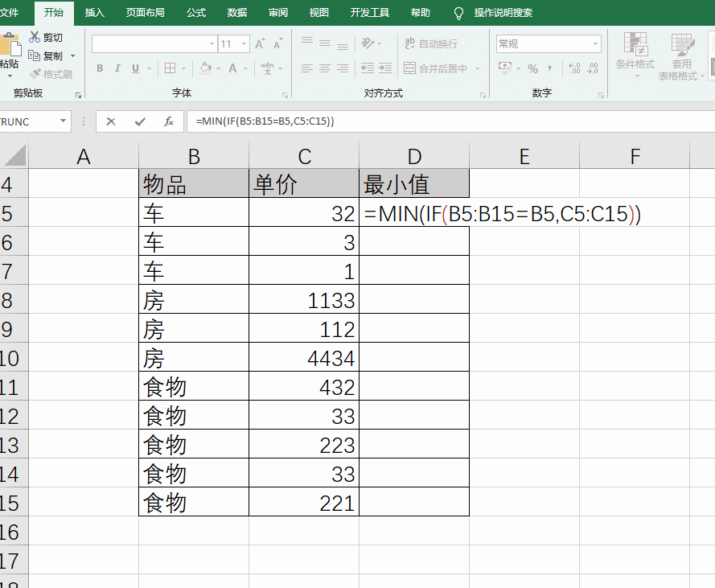Click the increase indent icon

point(385,68)
